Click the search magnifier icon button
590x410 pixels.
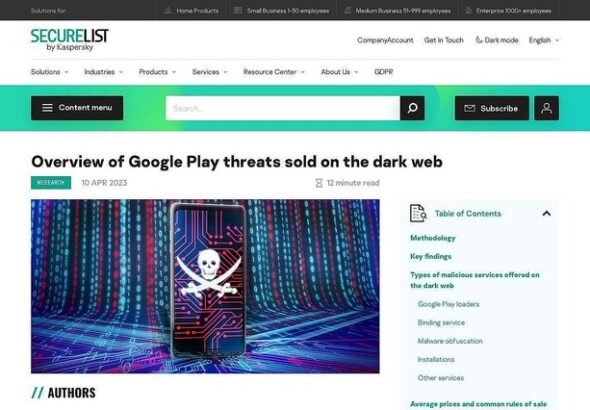click(x=412, y=108)
